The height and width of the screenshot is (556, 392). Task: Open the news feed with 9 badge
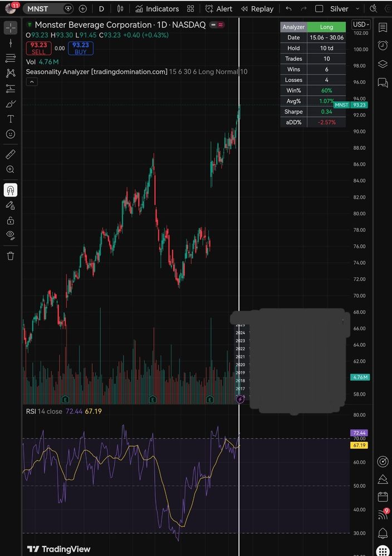click(383, 514)
